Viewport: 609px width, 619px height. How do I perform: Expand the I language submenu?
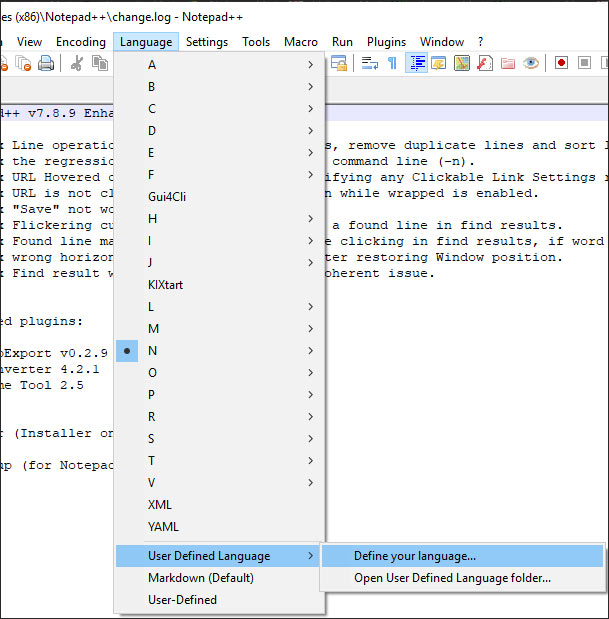click(x=219, y=241)
